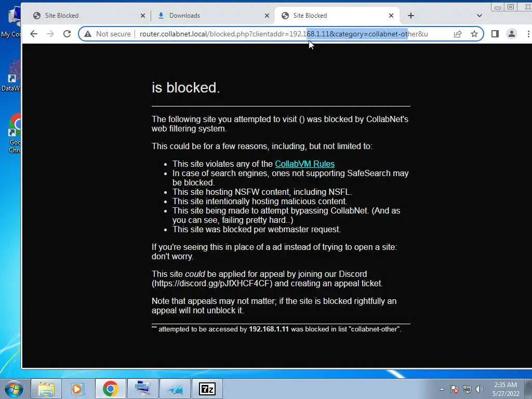Open the Windows Start menu

click(14, 389)
